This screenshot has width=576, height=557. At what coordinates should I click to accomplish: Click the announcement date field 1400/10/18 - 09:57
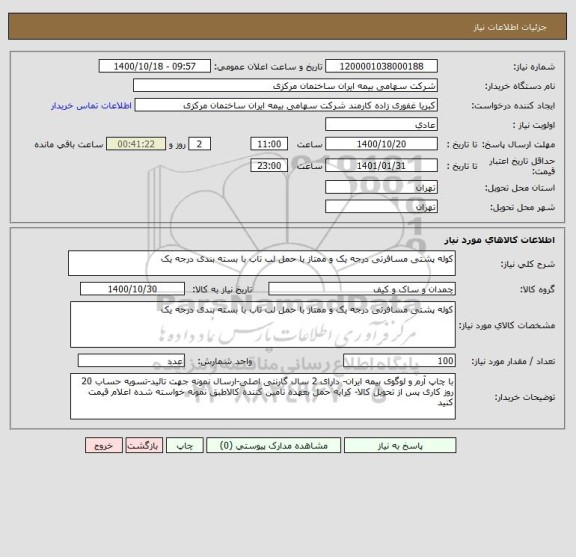point(155,66)
